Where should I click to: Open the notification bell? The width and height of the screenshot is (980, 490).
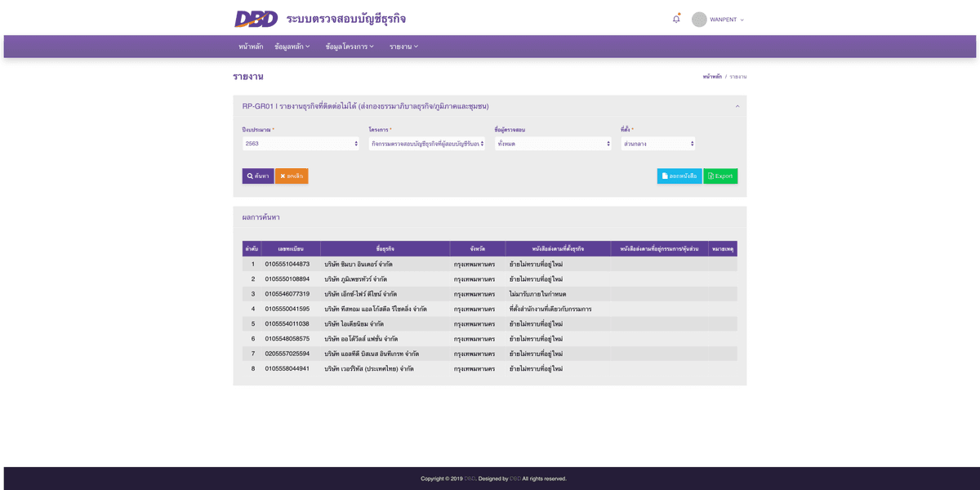[676, 19]
